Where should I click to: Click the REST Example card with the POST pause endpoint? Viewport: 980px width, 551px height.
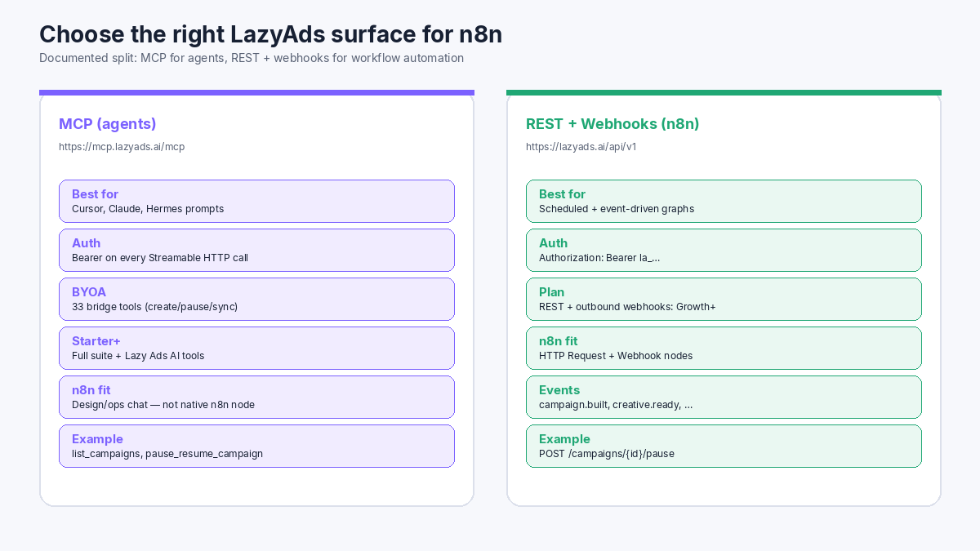click(724, 446)
